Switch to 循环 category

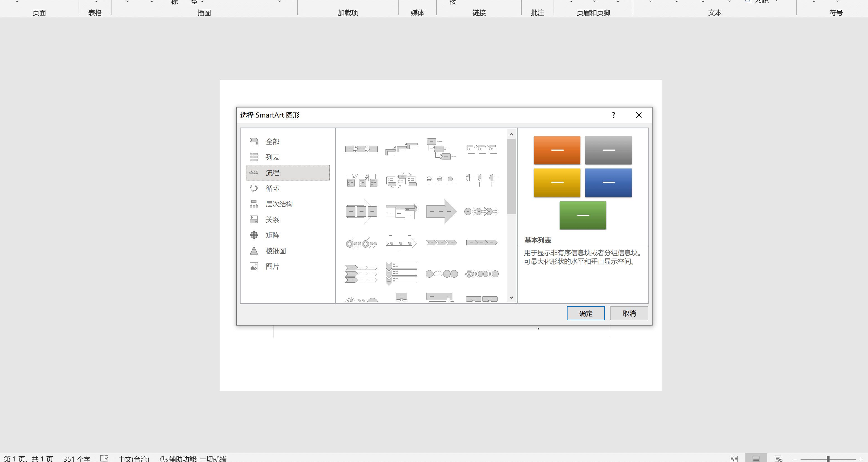tap(272, 189)
